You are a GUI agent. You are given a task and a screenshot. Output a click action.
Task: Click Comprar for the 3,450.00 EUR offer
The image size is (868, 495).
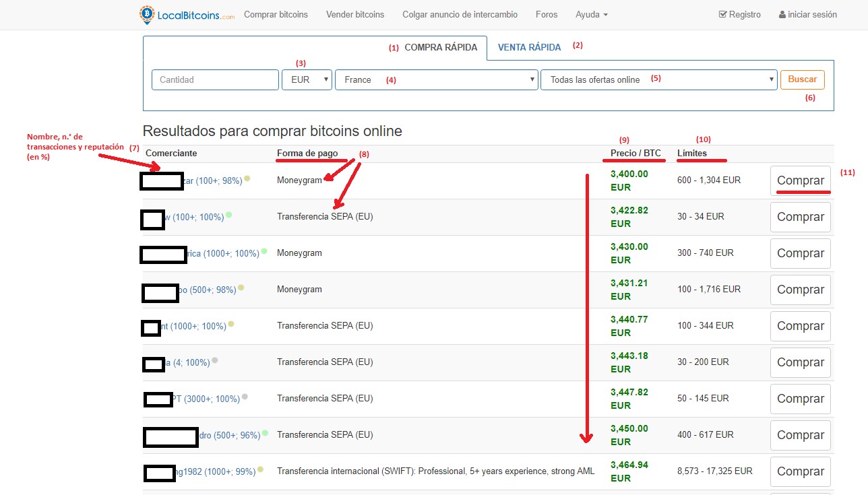(801, 435)
